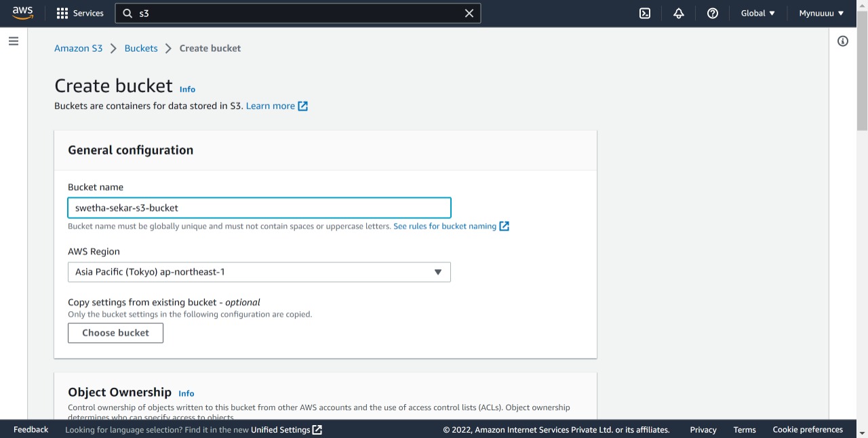Open Cookie preferences in footer
This screenshot has height=438, width=868.
pyautogui.click(x=808, y=429)
